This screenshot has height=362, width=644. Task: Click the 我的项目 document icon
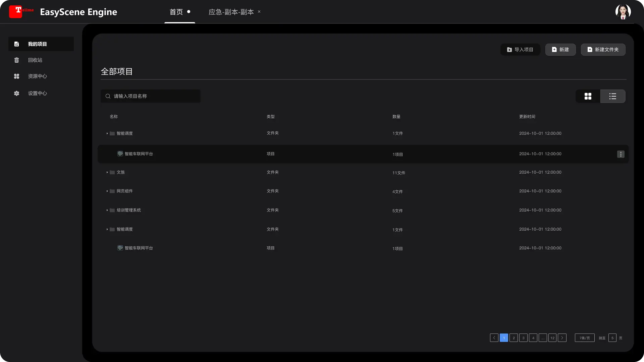16,44
